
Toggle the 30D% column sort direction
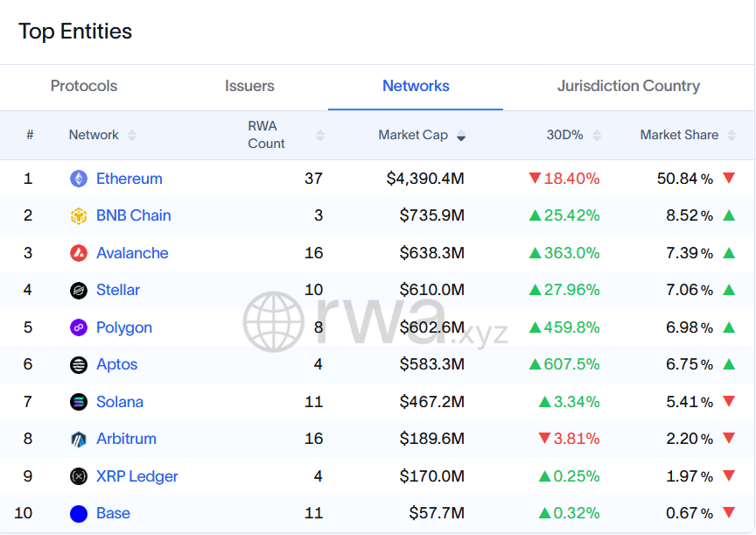coord(598,136)
